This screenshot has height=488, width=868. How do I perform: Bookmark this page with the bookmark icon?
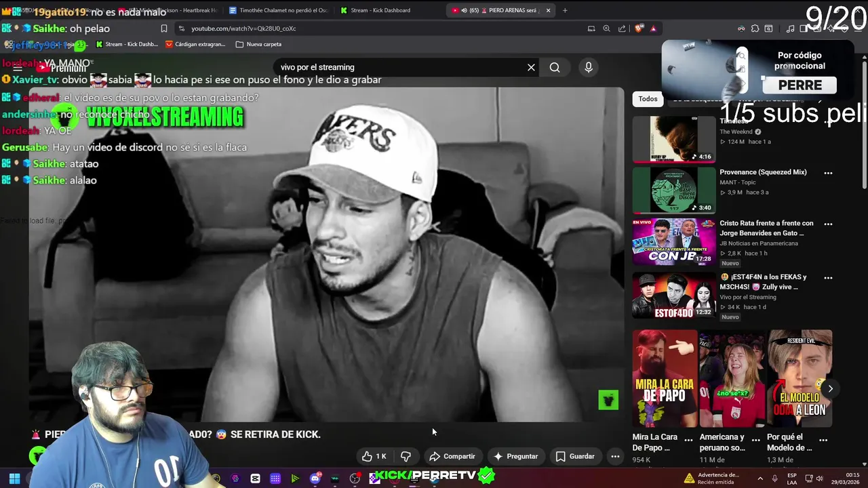pyautogui.click(x=163, y=28)
